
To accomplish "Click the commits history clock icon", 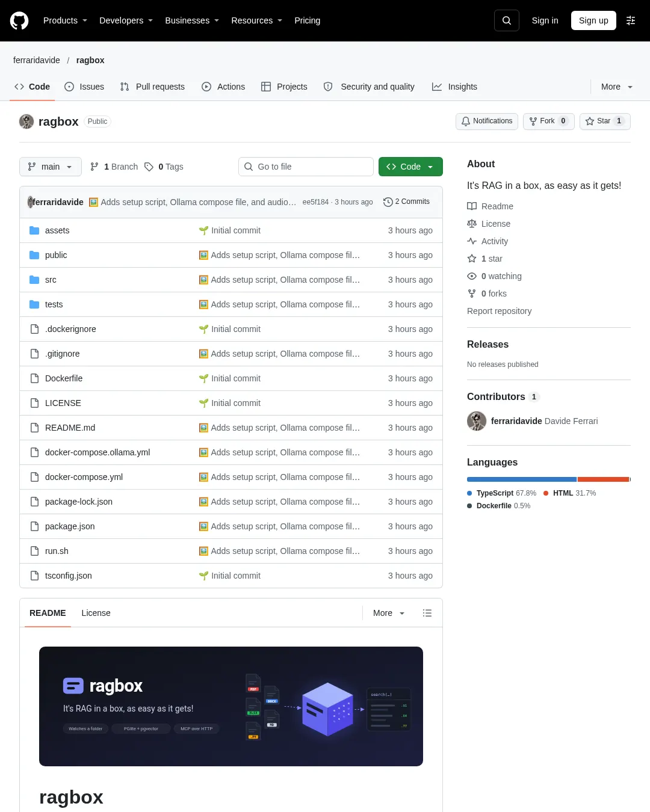I will [x=388, y=202].
